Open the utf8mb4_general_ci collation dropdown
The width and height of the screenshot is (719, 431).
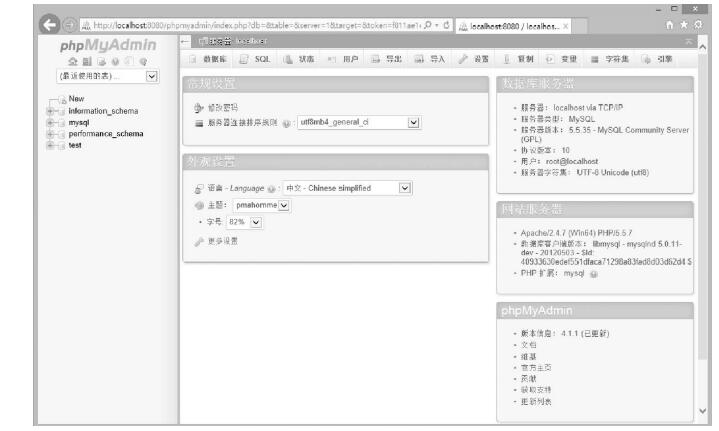click(x=414, y=123)
